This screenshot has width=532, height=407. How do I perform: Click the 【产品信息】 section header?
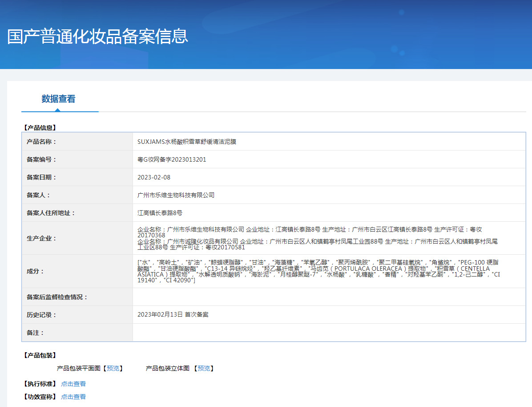point(40,128)
